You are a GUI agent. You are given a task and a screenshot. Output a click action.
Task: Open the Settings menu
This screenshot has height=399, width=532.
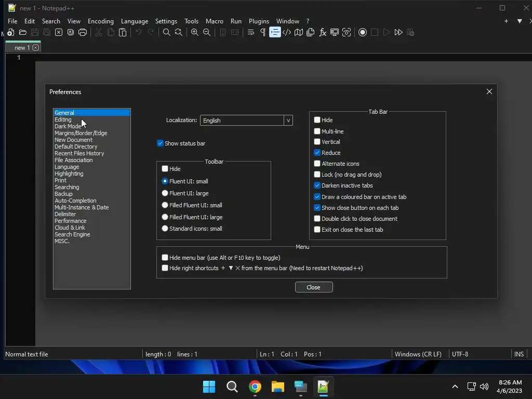pos(166,21)
